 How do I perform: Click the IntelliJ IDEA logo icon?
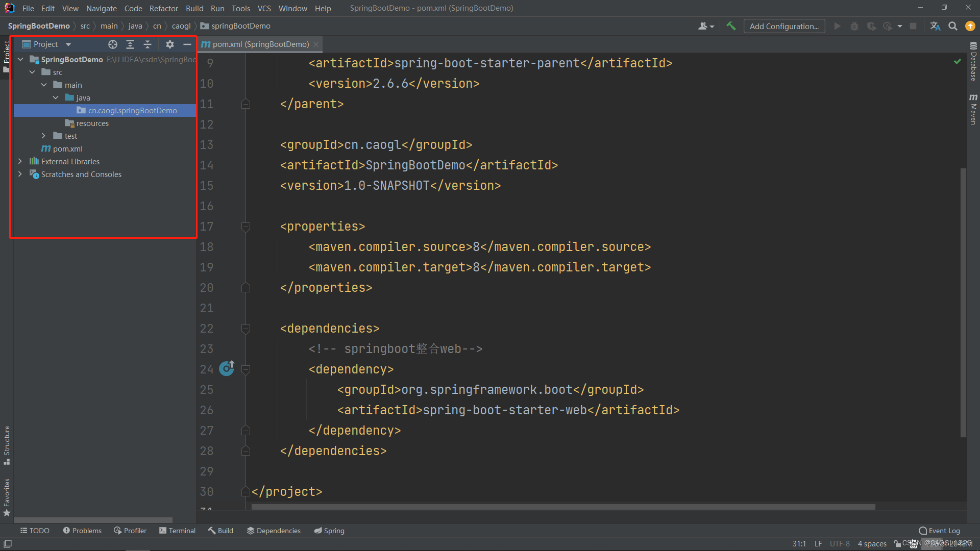click(9, 8)
